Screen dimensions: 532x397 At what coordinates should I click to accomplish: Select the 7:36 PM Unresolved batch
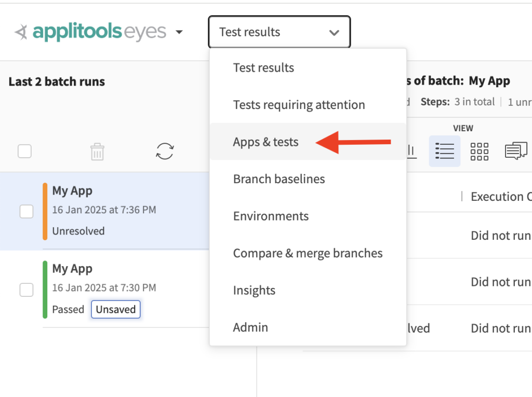click(x=104, y=211)
